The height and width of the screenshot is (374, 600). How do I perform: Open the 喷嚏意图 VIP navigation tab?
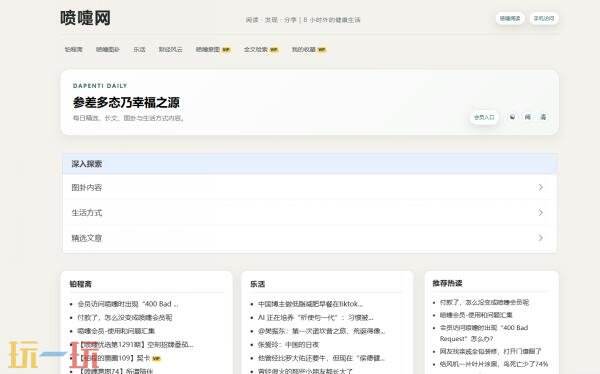(213, 49)
